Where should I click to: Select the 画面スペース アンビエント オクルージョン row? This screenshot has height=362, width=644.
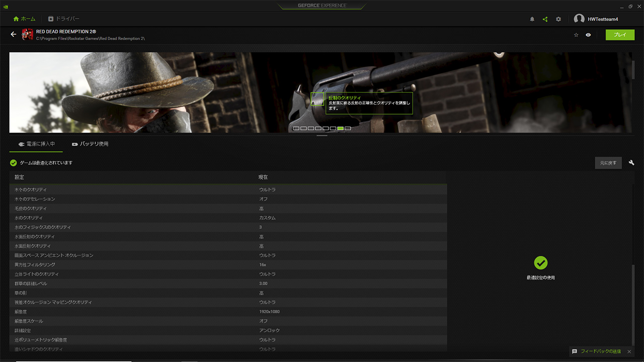pos(228,255)
